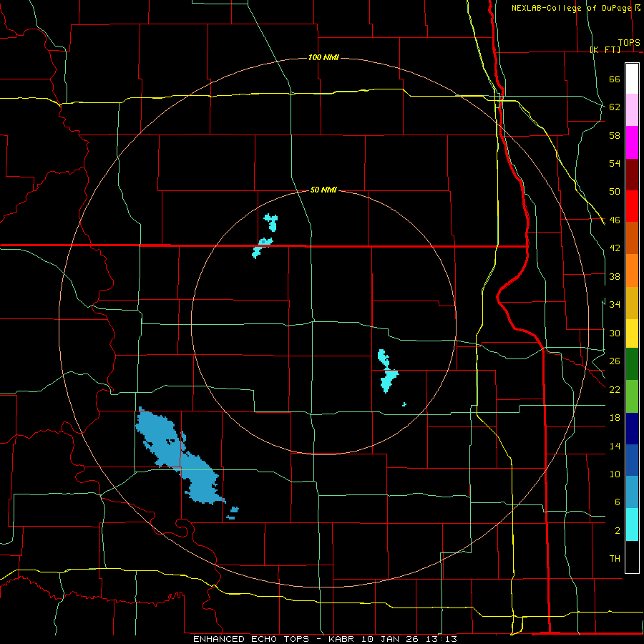Image resolution: width=644 pixels, height=644 pixels.
Task: Click the 66 legend value
Action: [x=615, y=79]
